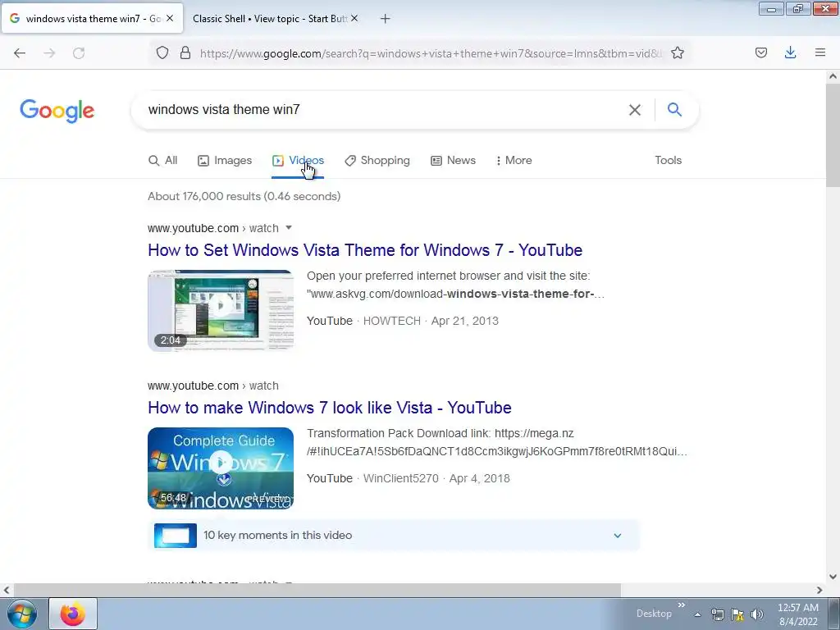Click the vertical scrollbar down arrow
This screenshot has width=840, height=630.
(x=833, y=577)
